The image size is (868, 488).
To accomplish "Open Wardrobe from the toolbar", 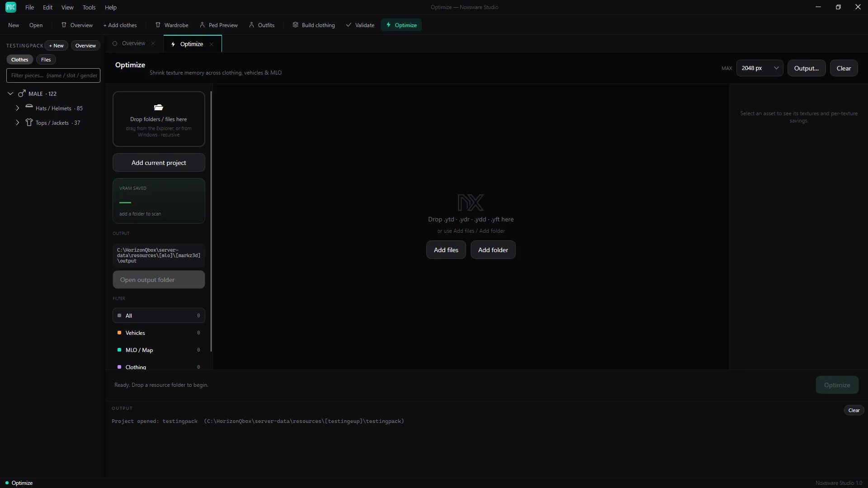I will 172,25.
